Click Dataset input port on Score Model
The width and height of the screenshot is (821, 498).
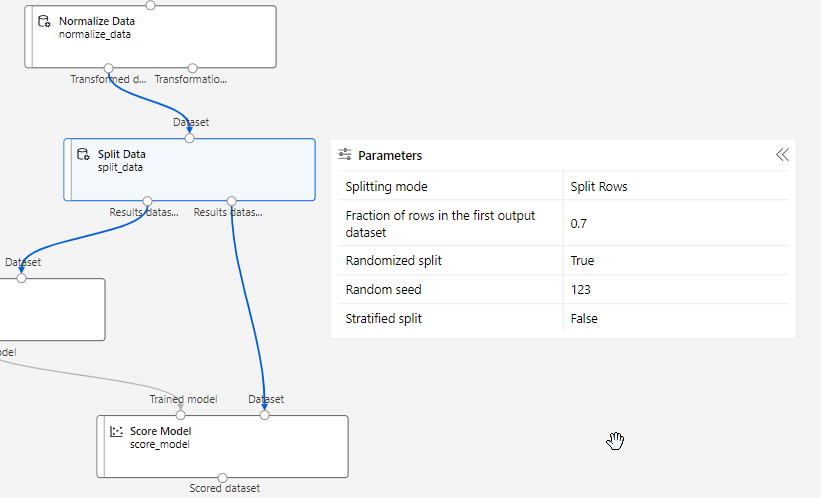[265, 415]
